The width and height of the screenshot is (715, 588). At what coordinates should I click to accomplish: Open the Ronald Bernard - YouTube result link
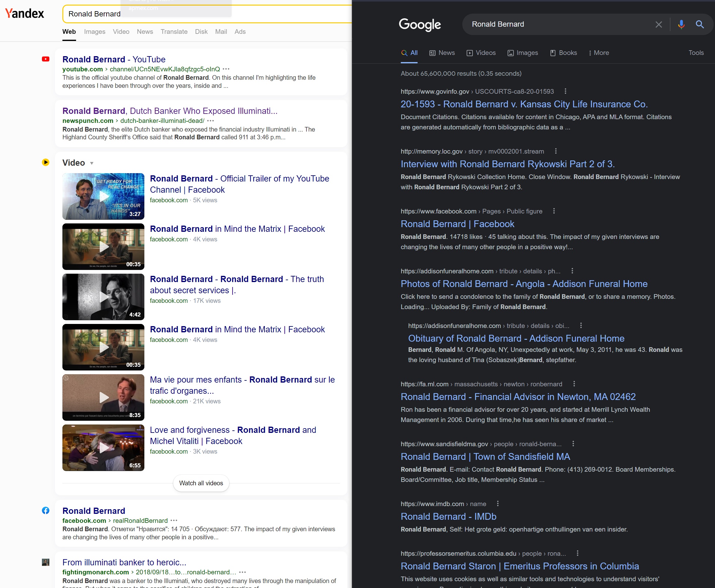tap(114, 59)
